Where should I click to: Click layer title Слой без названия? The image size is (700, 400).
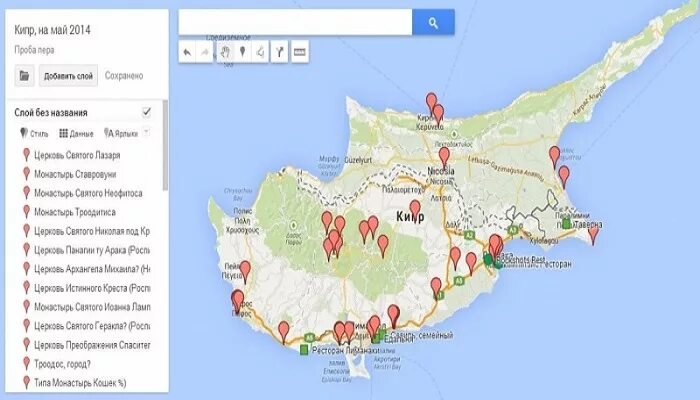pyautogui.click(x=51, y=112)
